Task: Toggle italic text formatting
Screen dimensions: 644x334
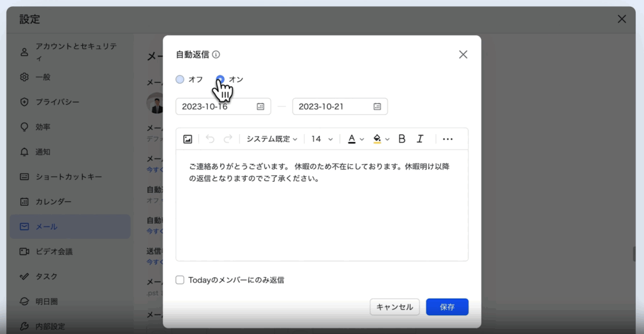Action: (420, 139)
